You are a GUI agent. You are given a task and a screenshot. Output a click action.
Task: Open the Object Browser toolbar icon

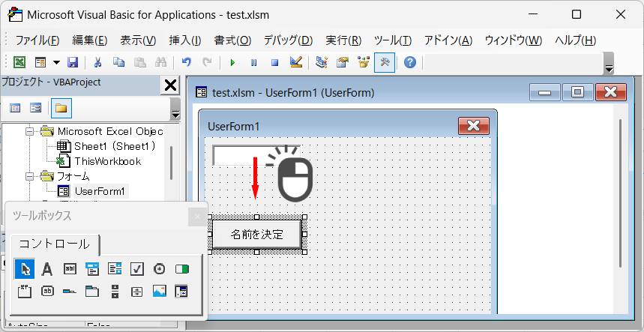[x=364, y=62]
